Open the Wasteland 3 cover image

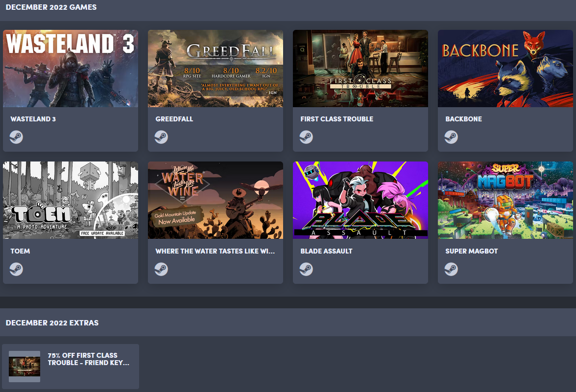[x=71, y=69]
